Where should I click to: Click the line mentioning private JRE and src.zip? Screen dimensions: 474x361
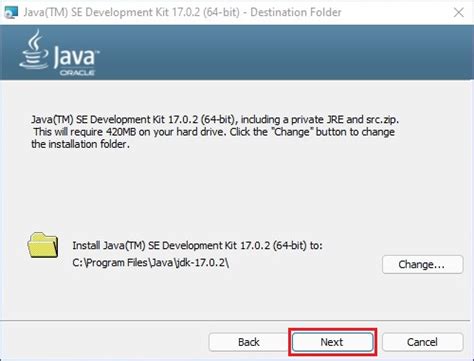215,119
